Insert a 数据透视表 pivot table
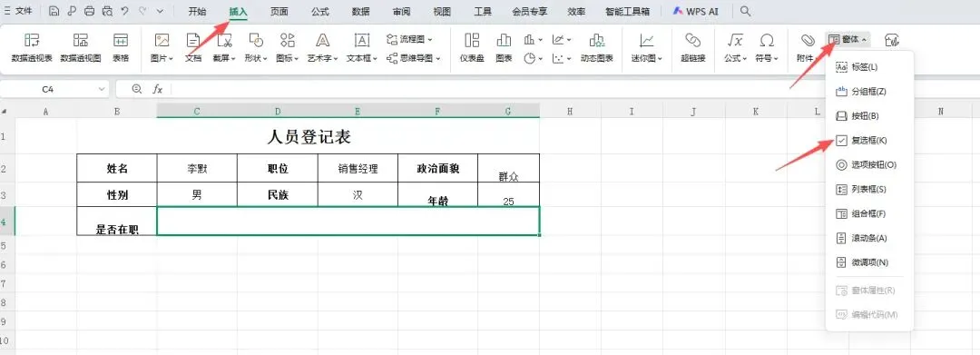 pos(32,48)
